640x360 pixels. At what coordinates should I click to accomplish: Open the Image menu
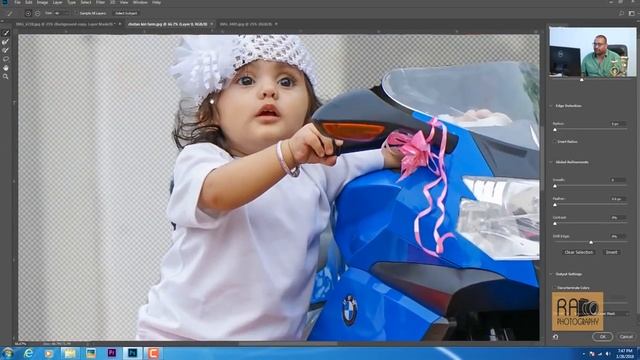[42, 2]
